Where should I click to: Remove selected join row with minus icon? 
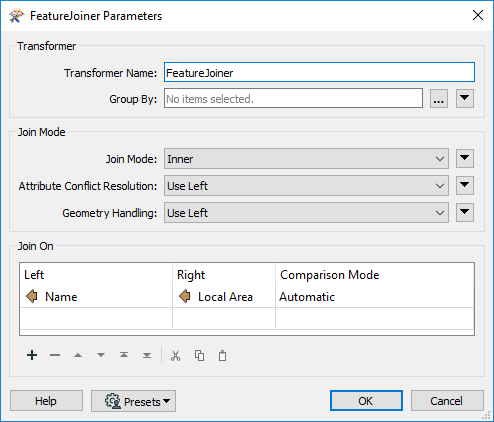(x=55, y=355)
